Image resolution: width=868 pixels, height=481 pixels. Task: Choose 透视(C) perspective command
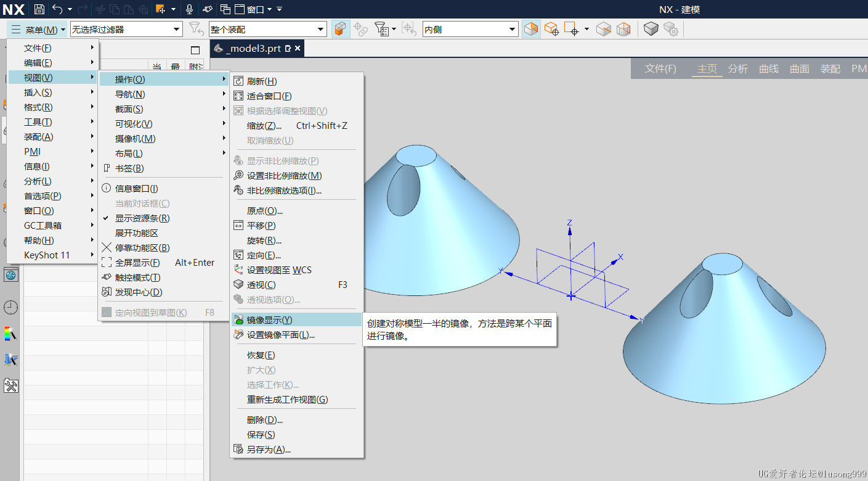pos(297,285)
